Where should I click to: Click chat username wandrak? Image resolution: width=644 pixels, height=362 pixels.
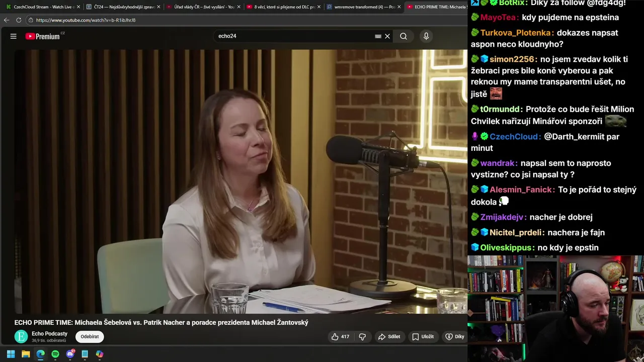pyautogui.click(x=498, y=163)
